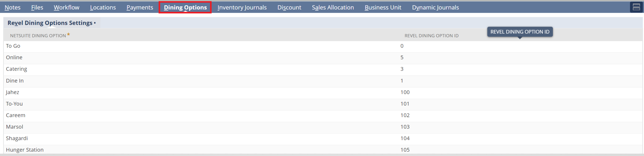
Task: Click ID value 104 in Shagardi row
Action: tap(405, 138)
